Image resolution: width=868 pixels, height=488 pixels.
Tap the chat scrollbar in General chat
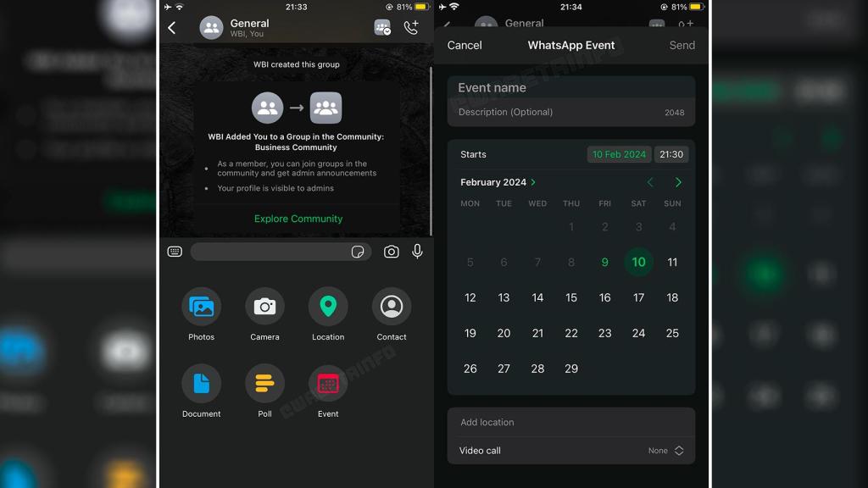pyautogui.click(x=431, y=151)
